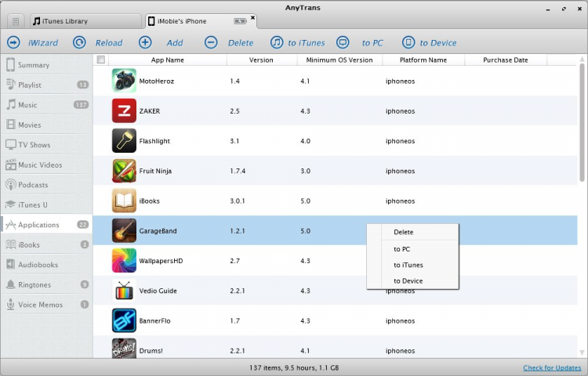Open the Movies sidebar section
The width and height of the screenshot is (588, 376).
tap(46, 125)
